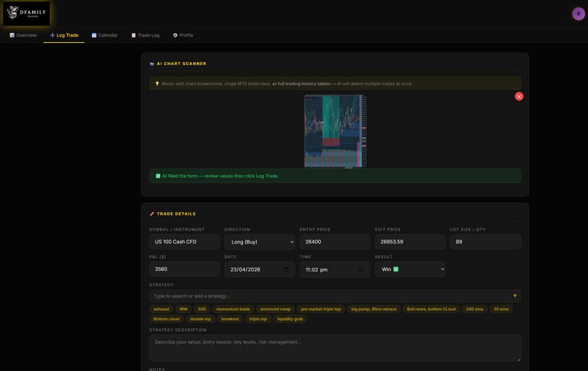This screenshot has width=588, height=371.
Task: Click the lightbulb tip icon
Action: pos(157,84)
